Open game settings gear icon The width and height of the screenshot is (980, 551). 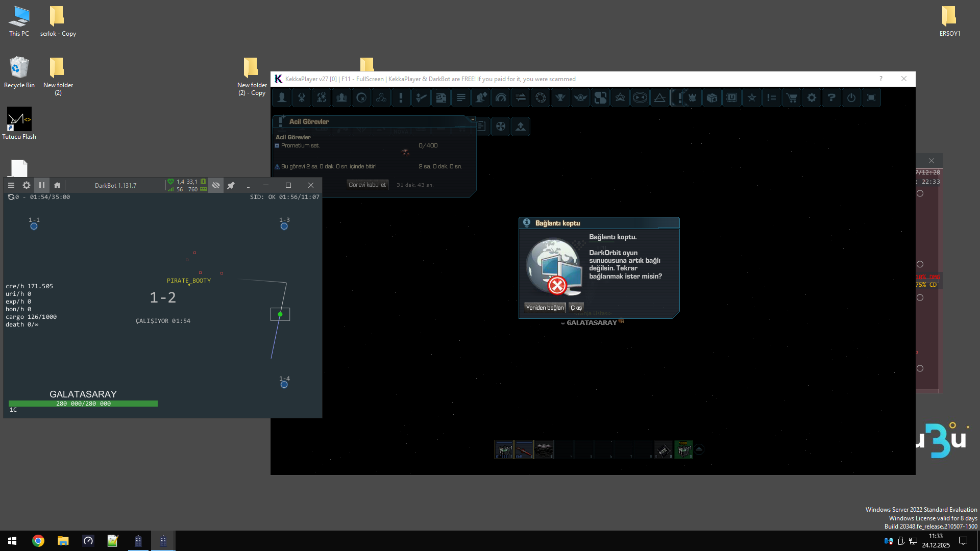click(812, 97)
